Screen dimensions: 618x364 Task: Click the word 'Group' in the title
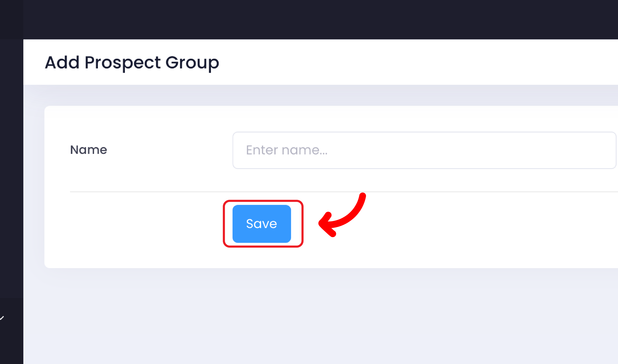pyautogui.click(x=192, y=62)
